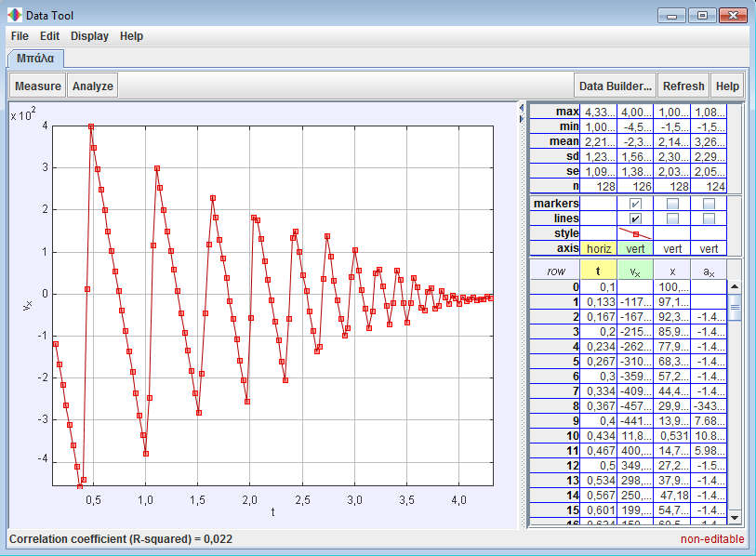This screenshot has height=556, width=756.
Task: Click the vx vertical axis label
Action: pyautogui.click(x=28, y=305)
